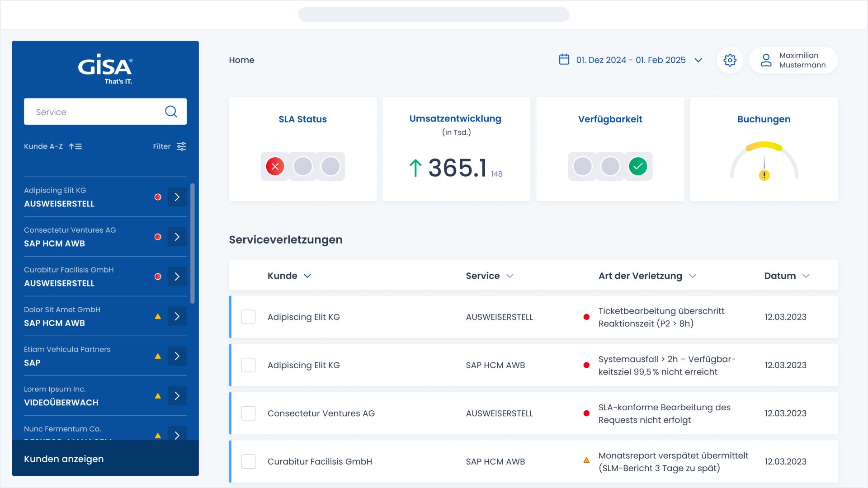Open the Art der Verletzung column dropdown
Image resolution: width=868 pixels, height=488 pixels.
click(x=692, y=276)
